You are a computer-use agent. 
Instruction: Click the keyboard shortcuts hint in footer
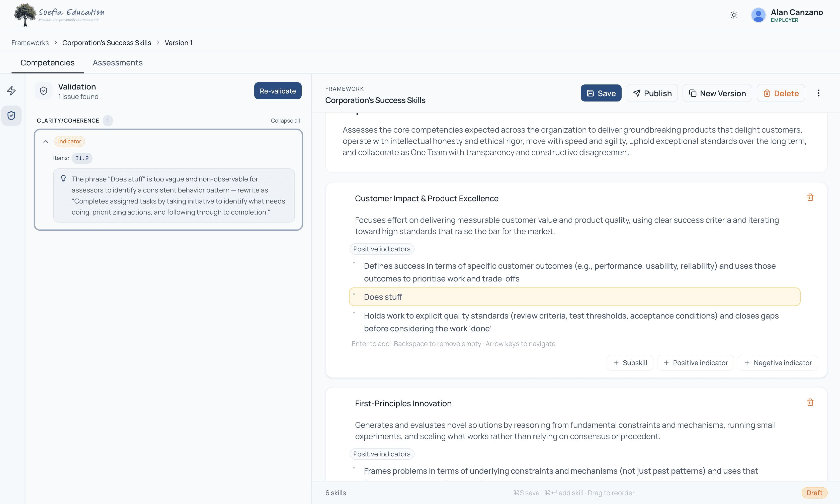[x=574, y=493]
